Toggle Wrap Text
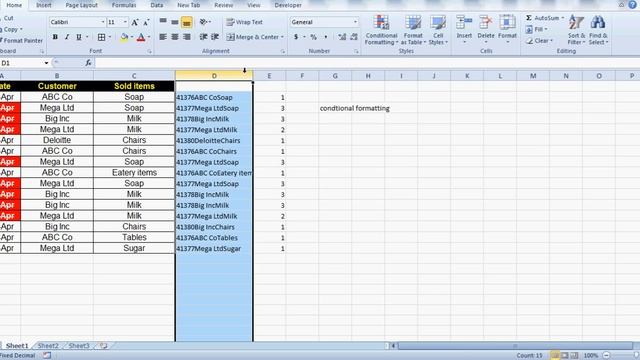 [x=244, y=22]
